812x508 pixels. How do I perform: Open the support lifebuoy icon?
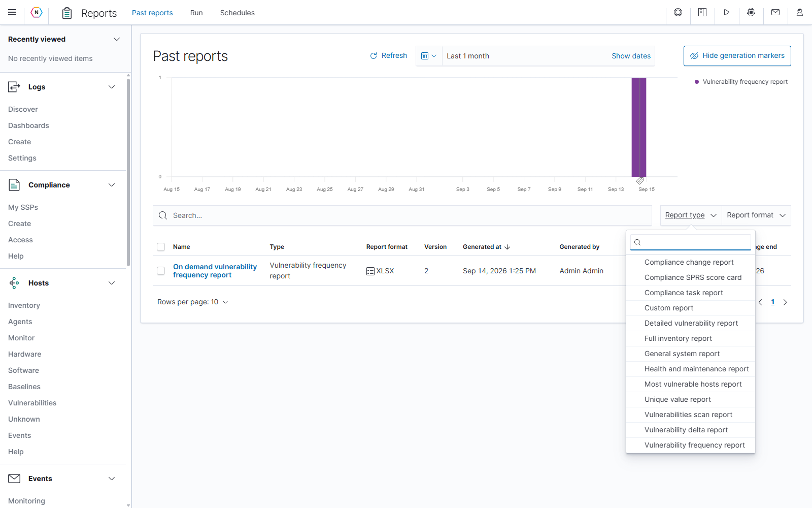[678, 12]
